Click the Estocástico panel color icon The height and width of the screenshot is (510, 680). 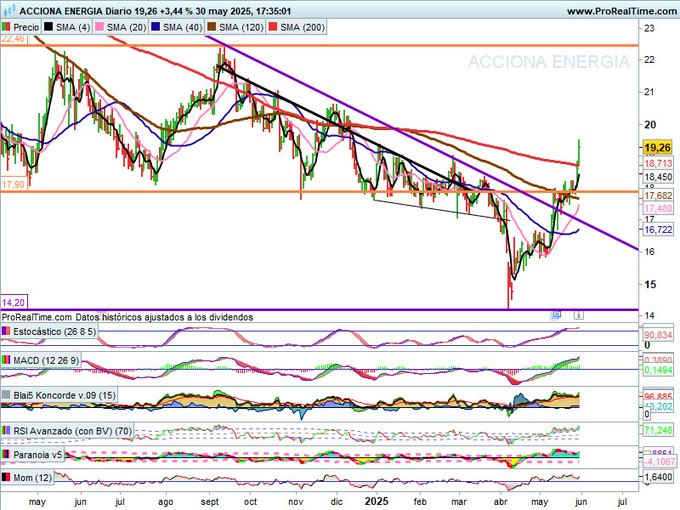[6, 331]
